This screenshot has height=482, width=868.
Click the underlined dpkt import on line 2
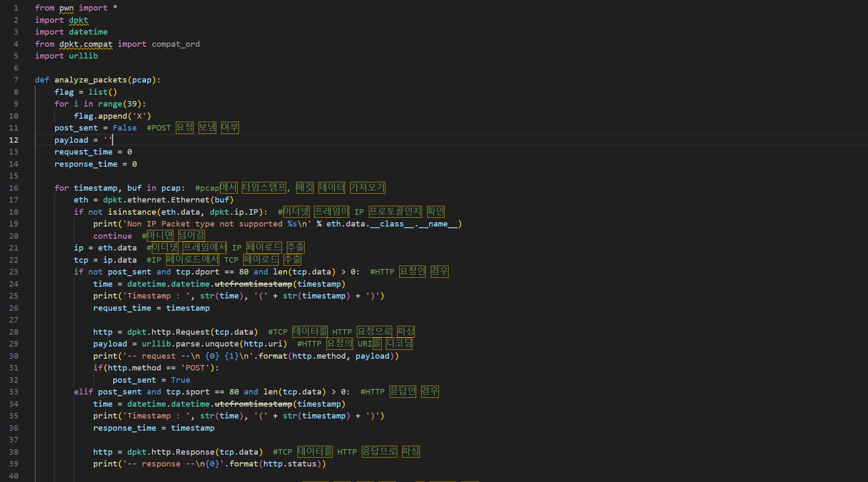pos(78,20)
